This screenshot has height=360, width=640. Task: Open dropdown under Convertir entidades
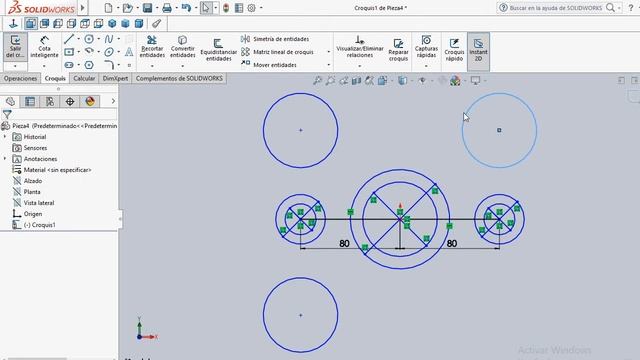coord(182,66)
